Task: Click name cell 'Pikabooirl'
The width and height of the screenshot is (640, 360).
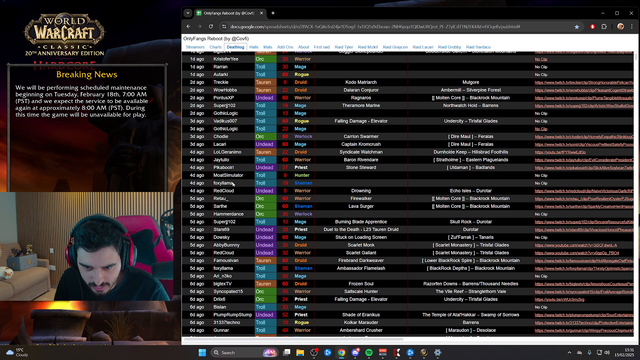Action: [224, 167]
